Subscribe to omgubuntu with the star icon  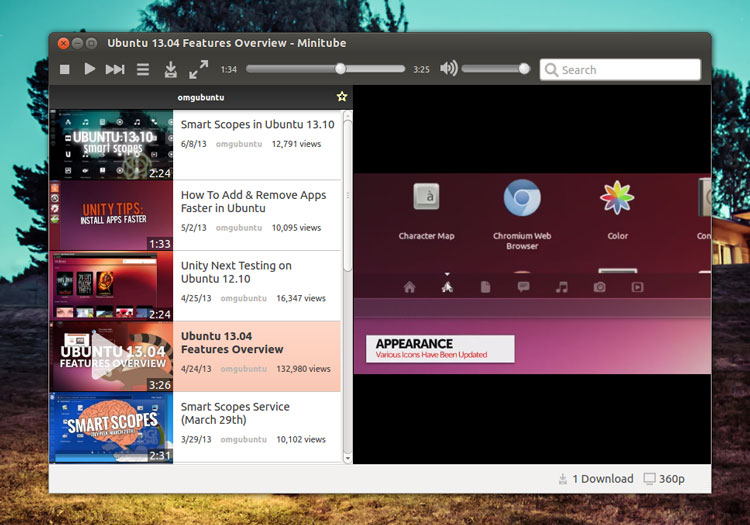342,97
